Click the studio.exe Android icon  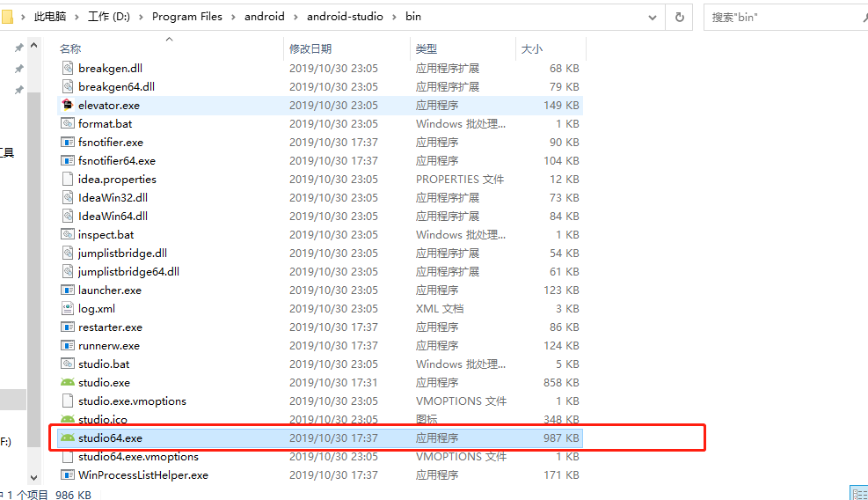click(68, 383)
